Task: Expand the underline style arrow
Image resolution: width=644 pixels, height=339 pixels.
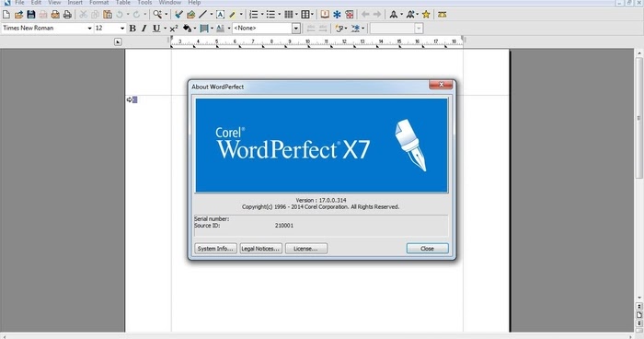Action: 165,29
